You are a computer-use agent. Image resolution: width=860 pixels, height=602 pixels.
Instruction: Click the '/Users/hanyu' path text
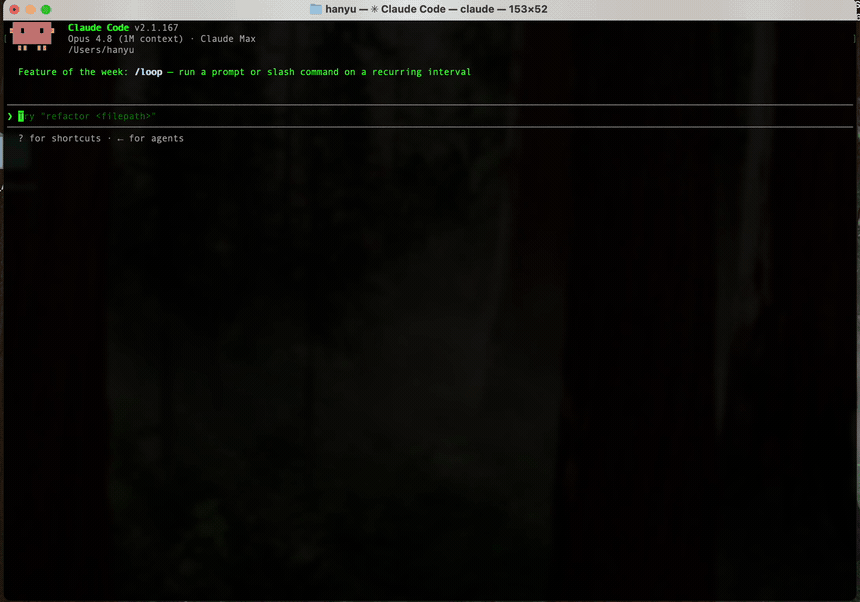point(101,50)
